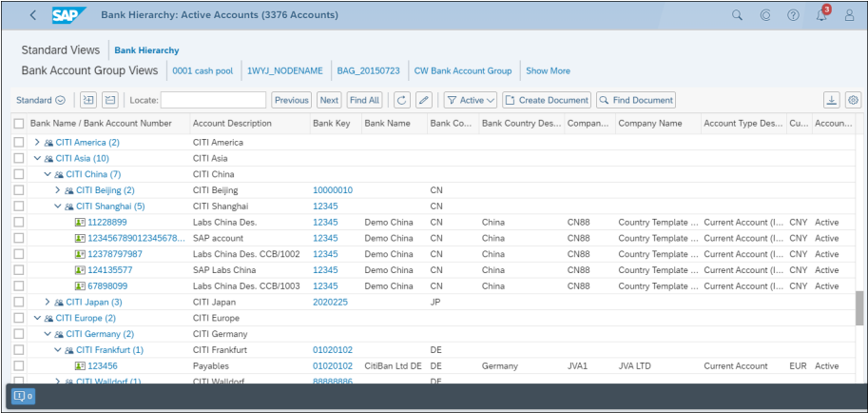Screen dimensions: 868x413
Task: Click account icon beside 11228899
Action: (x=80, y=223)
